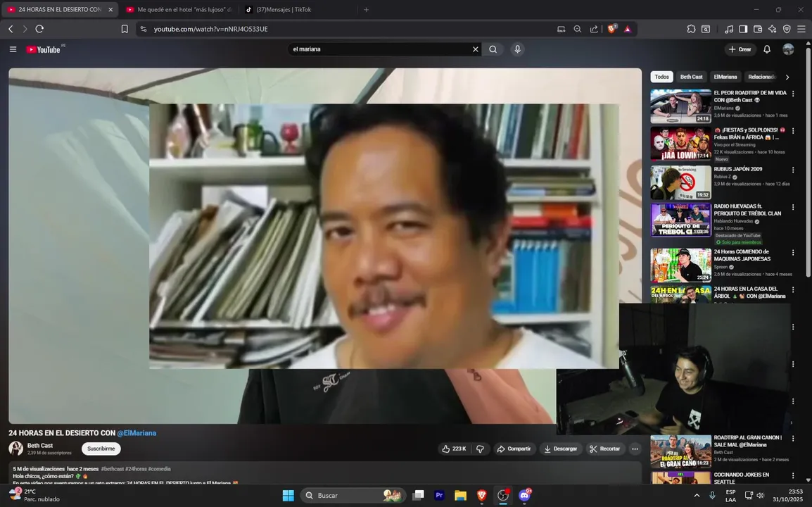
Task: Open the Brave Shields lion icon
Action: pos(612,29)
